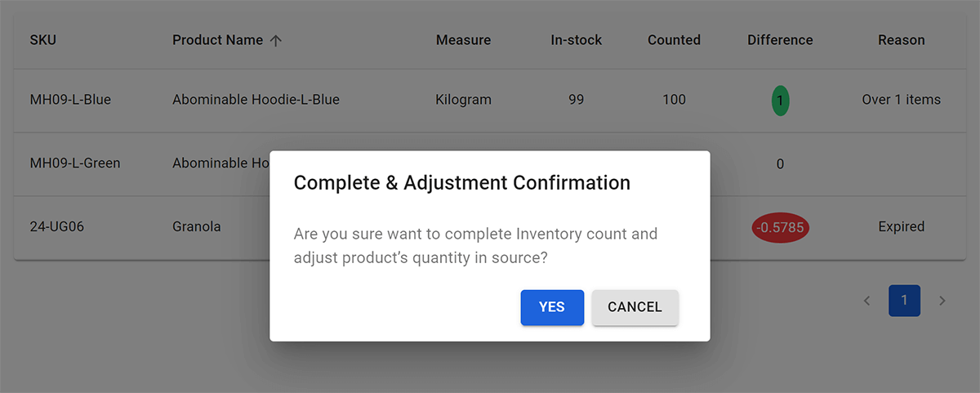The height and width of the screenshot is (393, 980).
Task: Click the green difference badge showing 1
Action: 780,100
